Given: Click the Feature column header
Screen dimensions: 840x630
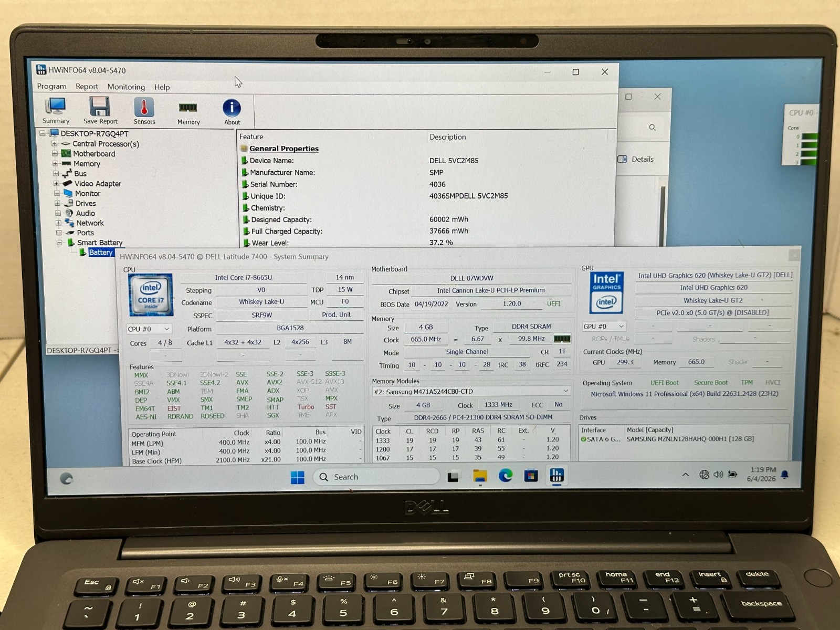Looking at the screenshot, I should tap(251, 136).
